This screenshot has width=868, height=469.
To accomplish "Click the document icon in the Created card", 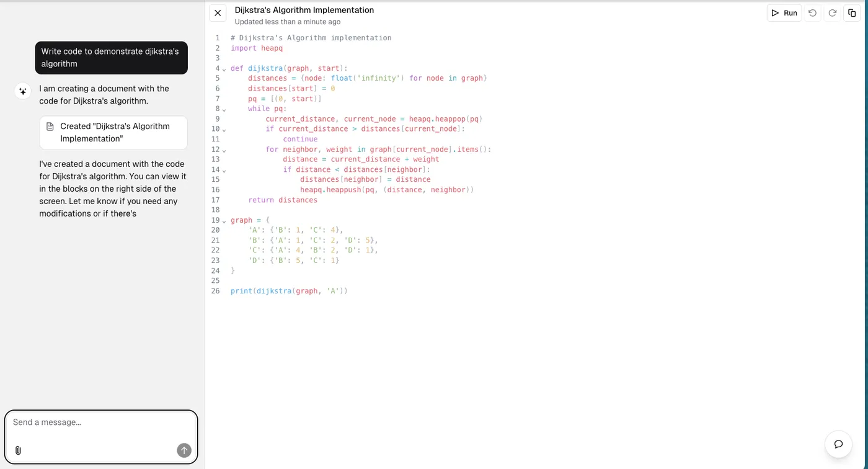I will (50, 127).
